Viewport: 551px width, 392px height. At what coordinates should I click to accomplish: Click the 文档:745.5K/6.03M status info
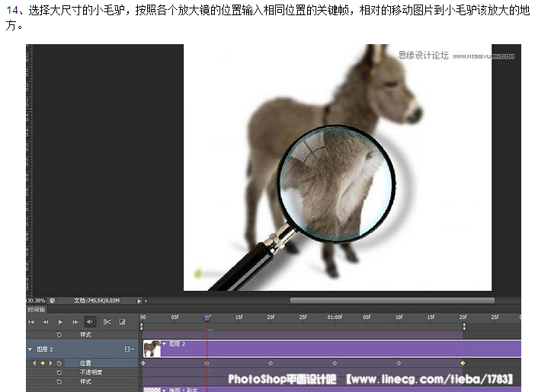(97, 301)
